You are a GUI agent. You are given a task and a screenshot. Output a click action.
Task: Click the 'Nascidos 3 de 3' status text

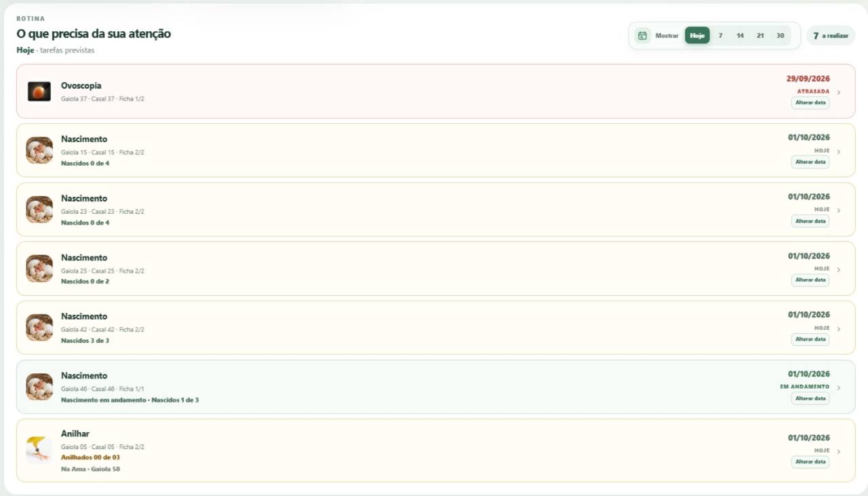click(85, 341)
